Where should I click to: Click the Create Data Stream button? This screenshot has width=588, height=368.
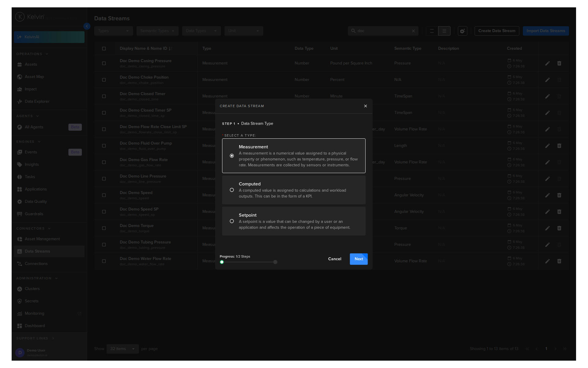[x=497, y=31]
